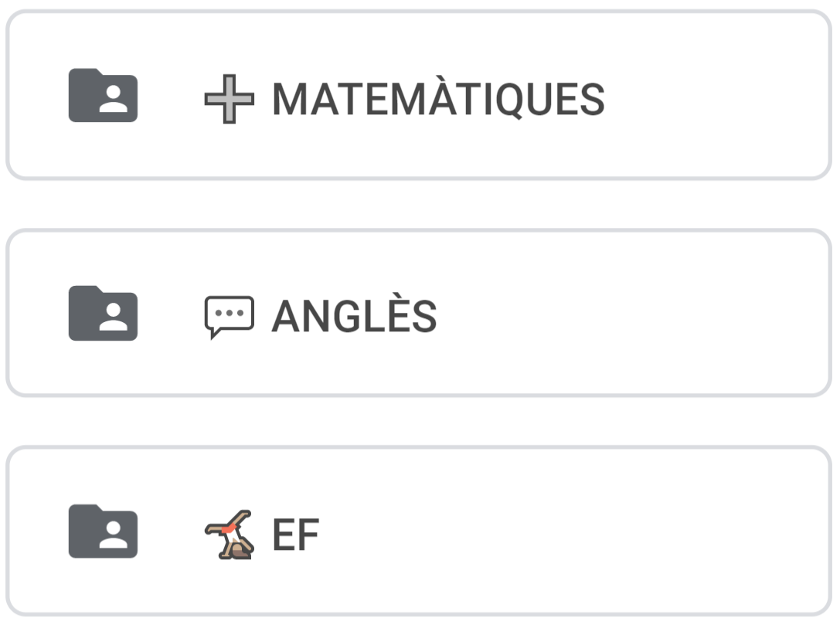Click the person silhouette on the EF folder icon
This screenshot has width=840, height=628.
click(x=114, y=534)
